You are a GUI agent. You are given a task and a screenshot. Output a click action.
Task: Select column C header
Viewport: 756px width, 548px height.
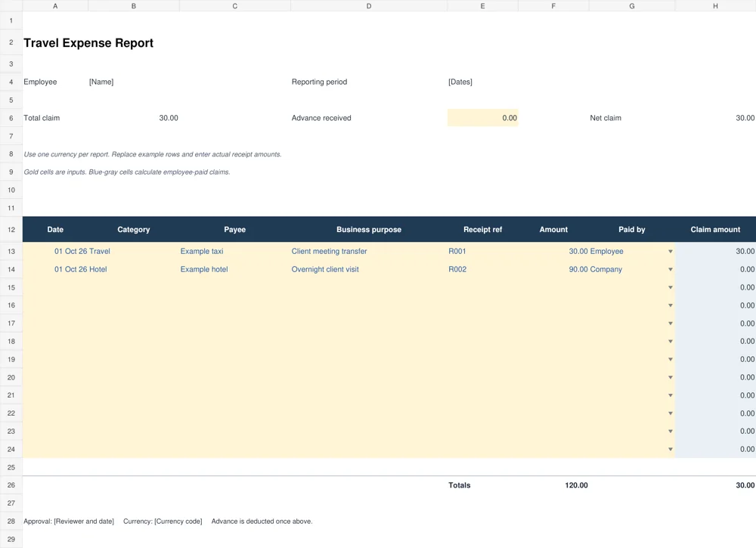coord(235,6)
